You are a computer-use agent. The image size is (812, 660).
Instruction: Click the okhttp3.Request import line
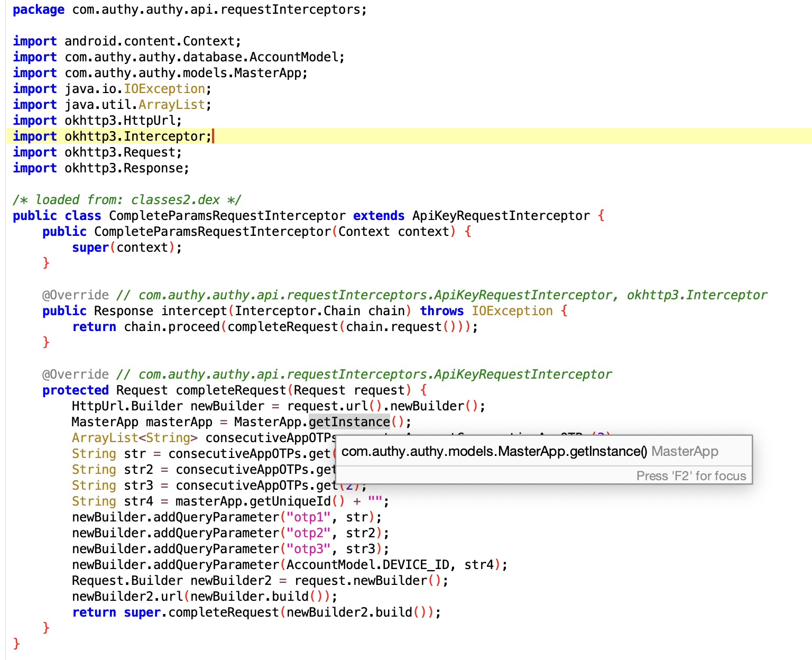(97, 152)
